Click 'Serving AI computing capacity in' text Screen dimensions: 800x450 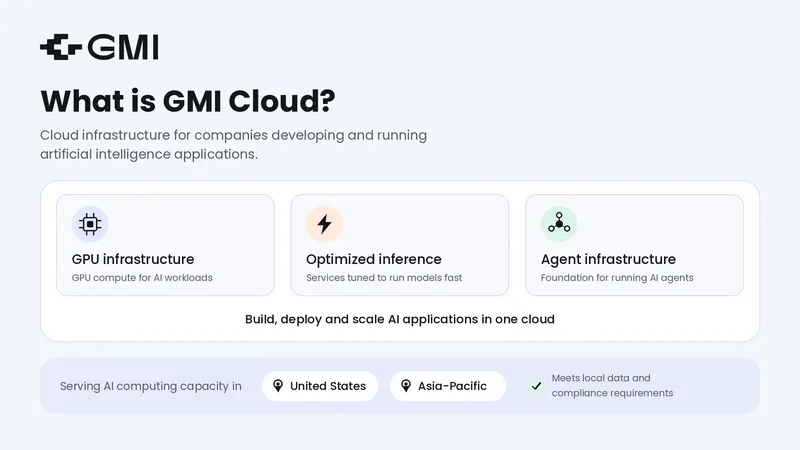[x=151, y=386]
